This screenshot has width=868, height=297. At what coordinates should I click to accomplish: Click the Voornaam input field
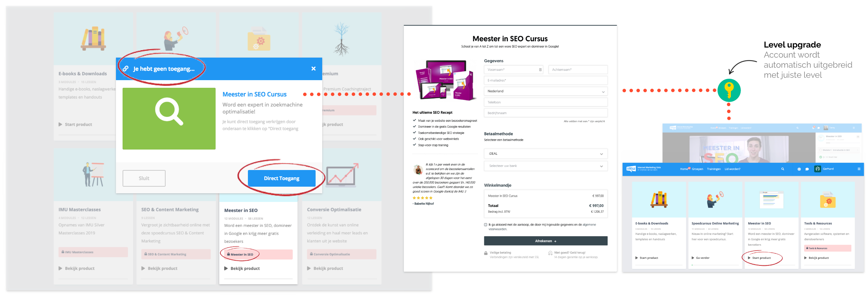coord(514,70)
